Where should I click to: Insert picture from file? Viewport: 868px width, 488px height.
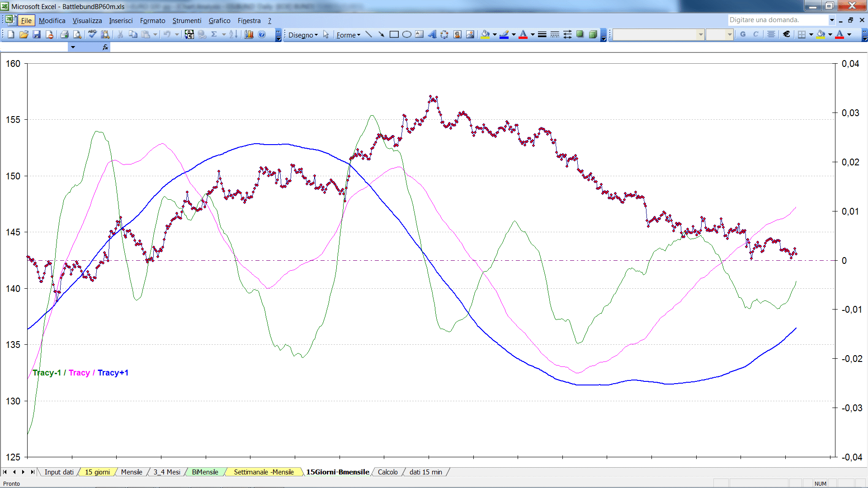tap(470, 34)
